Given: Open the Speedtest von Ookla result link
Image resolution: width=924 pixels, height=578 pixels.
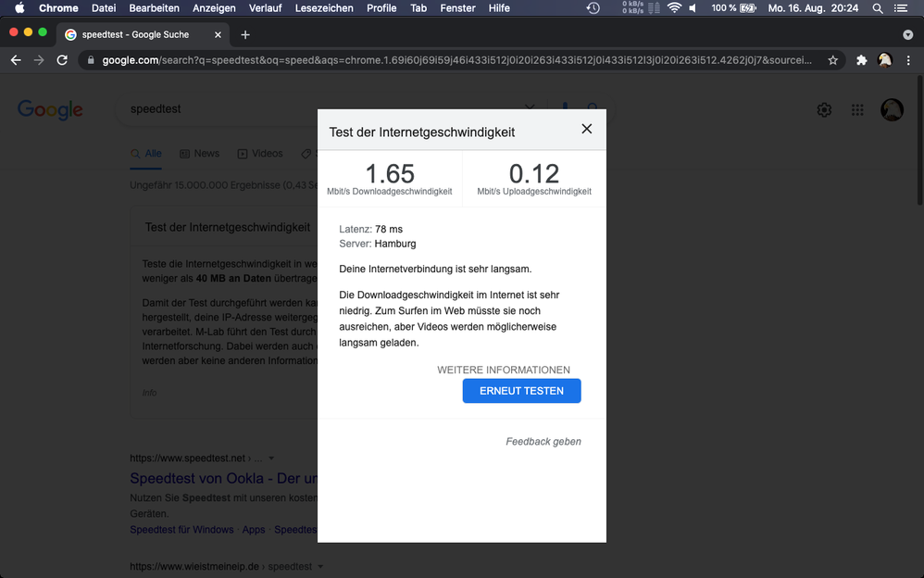Looking at the screenshot, I should pos(222,478).
